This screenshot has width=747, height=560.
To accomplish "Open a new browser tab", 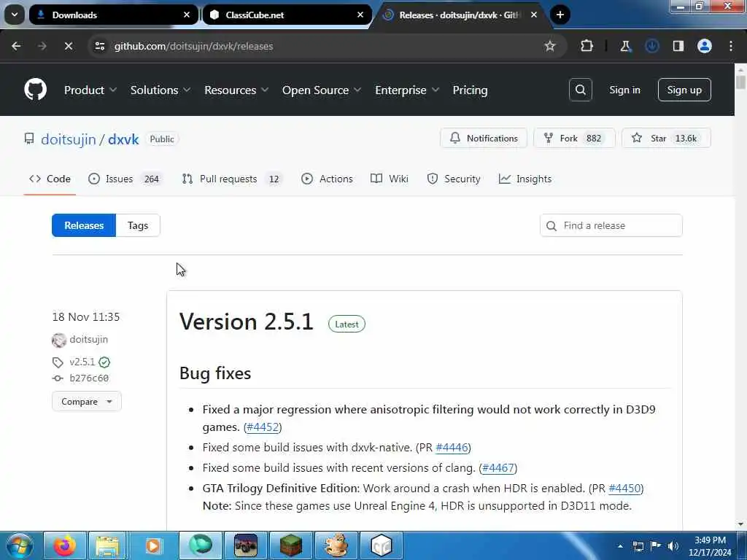I will tap(560, 15).
